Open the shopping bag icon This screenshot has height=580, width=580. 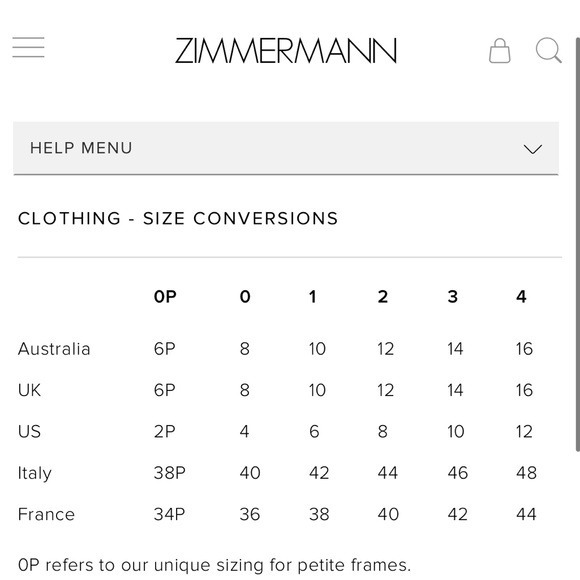[500, 51]
